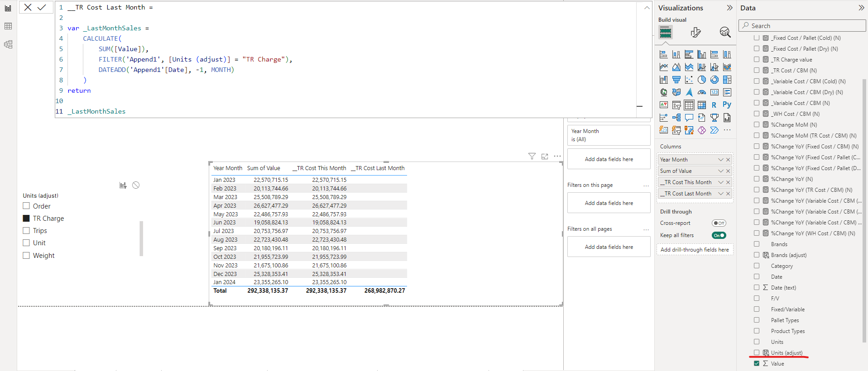The height and width of the screenshot is (371, 868).
Task: Open the Analytics magnifier icon
Action: 725,32
